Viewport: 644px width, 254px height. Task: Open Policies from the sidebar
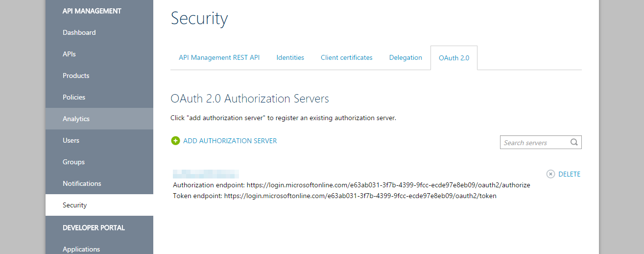(74, 97)
